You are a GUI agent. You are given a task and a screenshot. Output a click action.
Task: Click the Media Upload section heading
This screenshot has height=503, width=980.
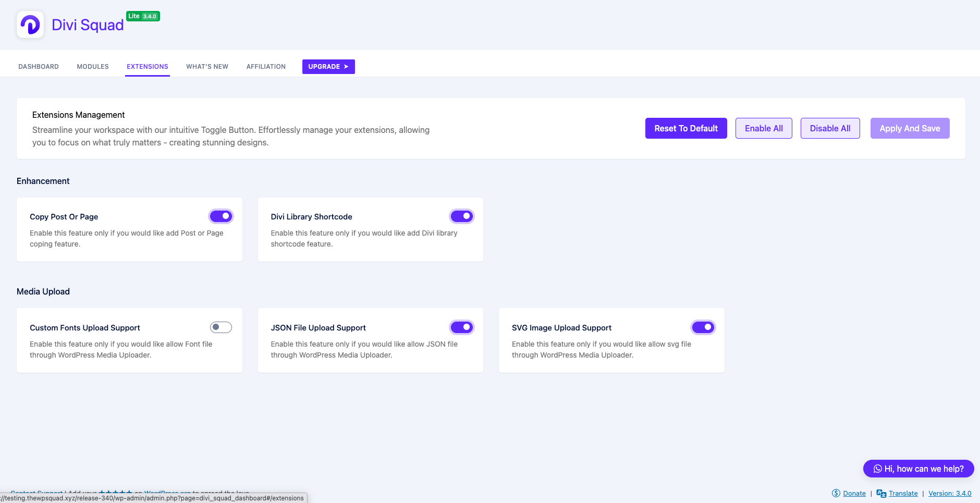coord(43,291)
